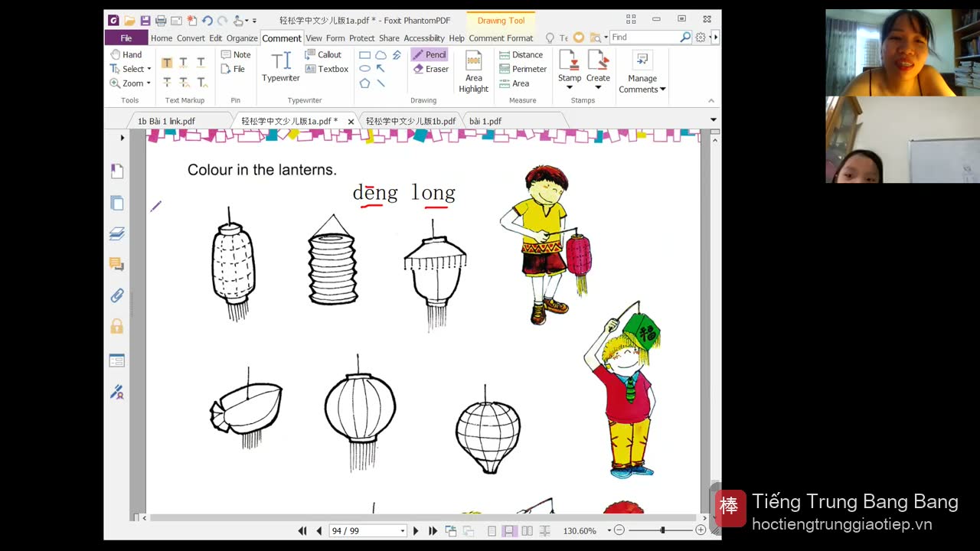
Task: Open the Home ribbon tab
Action: click(x=162, y=38)
